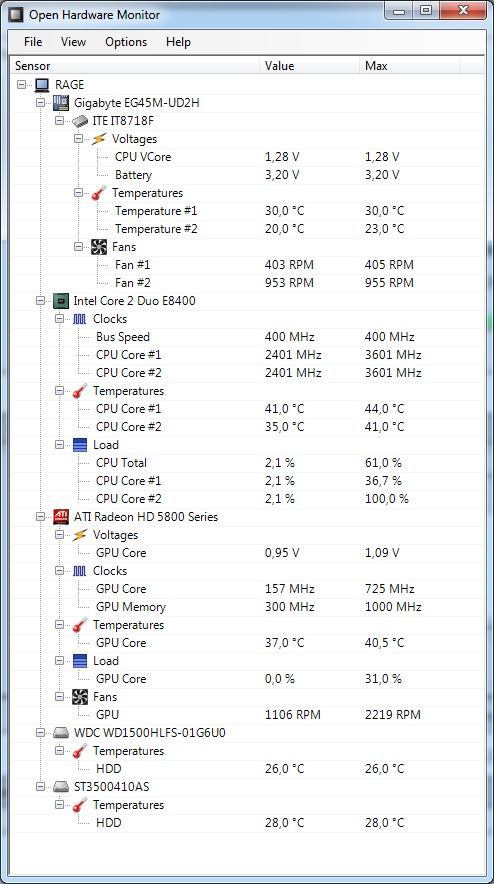Select the Temperature #1 row
The height and width of the screenshot is (884, 494).
click(x=247, y=211)
